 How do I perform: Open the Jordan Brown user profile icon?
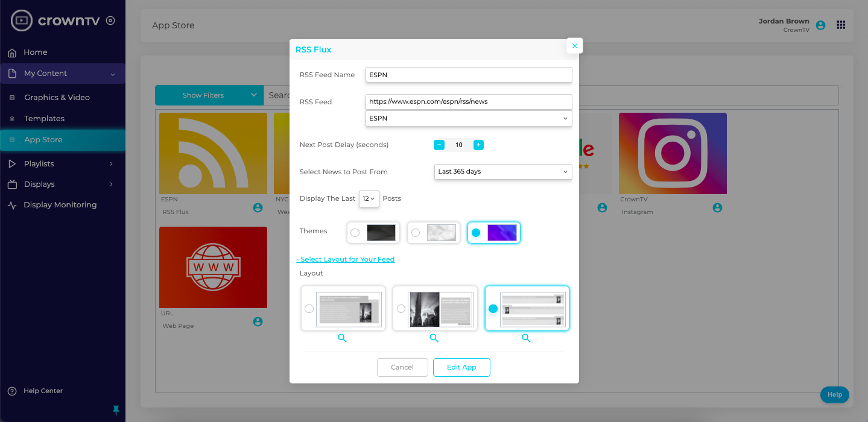coord(820,25)
